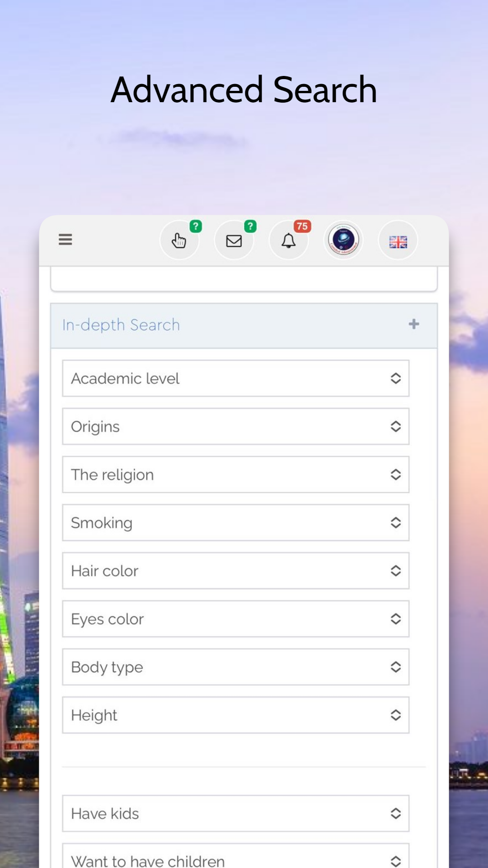Select the Height dropdown
Viewport: 488px width, 868px height.
pyautogui.click(x=235, y=715)
